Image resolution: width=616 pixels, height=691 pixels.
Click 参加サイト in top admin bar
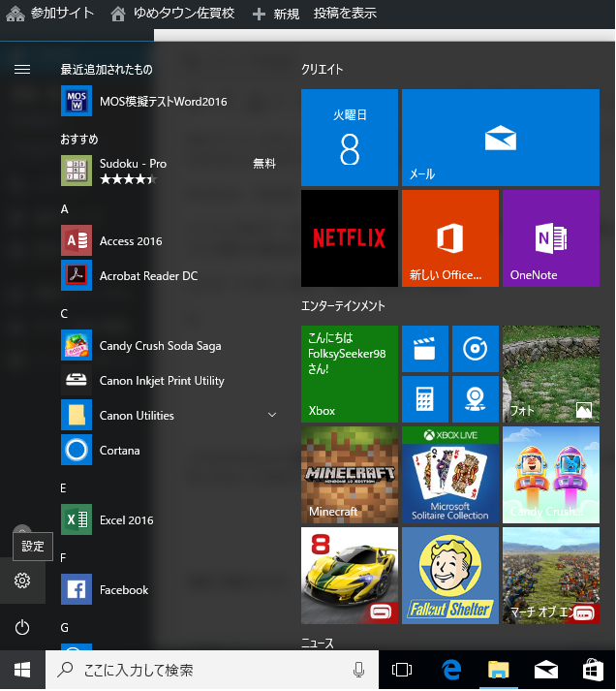pos(49,14)
